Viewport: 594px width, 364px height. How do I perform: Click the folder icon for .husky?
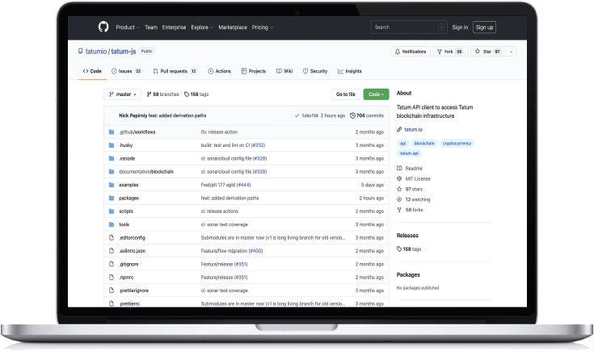tap(112, 145)
